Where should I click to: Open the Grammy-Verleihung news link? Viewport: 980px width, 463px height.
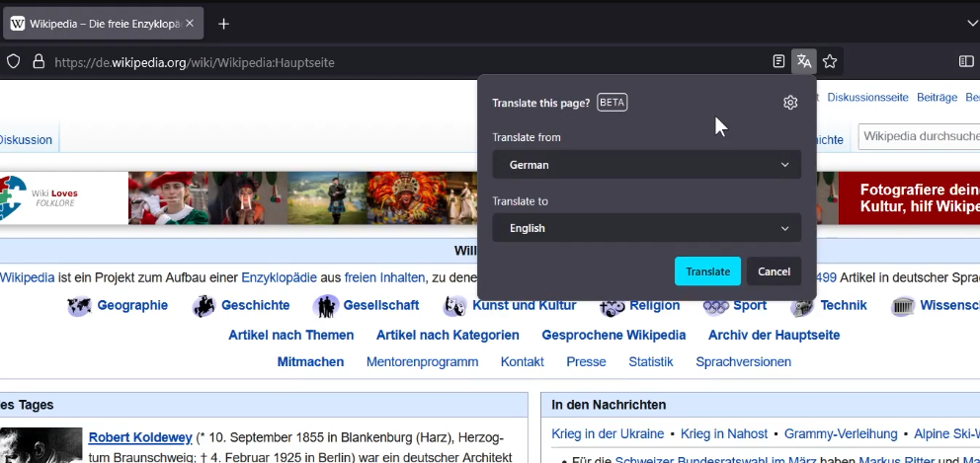841,433
